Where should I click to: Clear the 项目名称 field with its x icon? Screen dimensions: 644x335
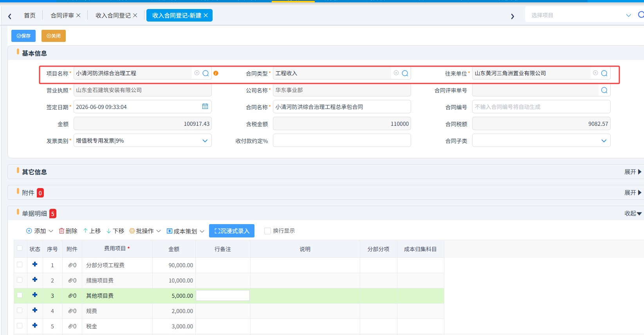point(197,73)
